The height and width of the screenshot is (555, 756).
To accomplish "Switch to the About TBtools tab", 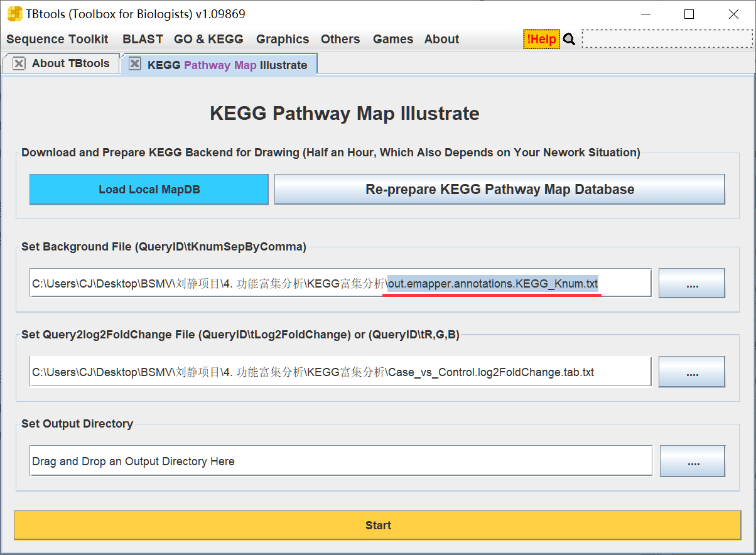I will coord(70,63).
